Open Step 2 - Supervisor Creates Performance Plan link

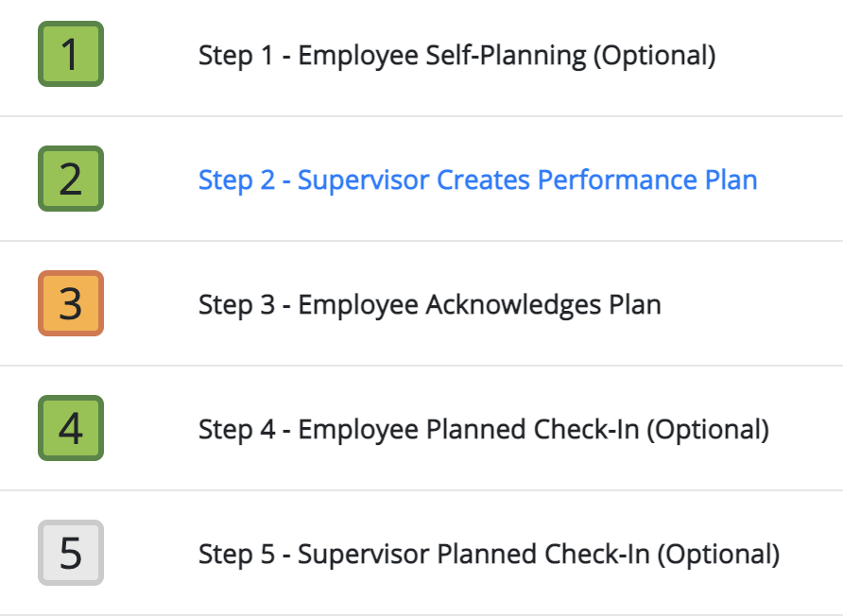coord(477,180)
